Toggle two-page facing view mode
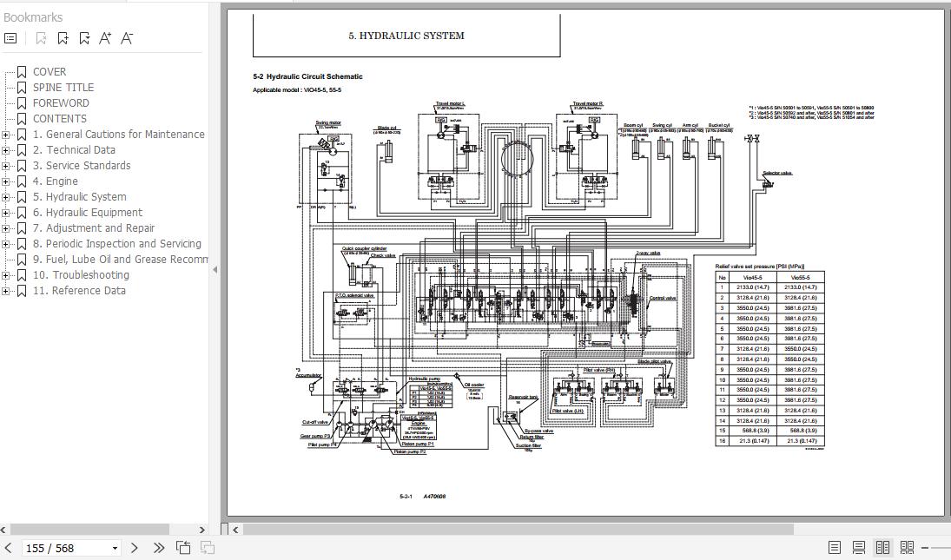The width and height of the screenshot is (951, 560). tap(882, 548)
